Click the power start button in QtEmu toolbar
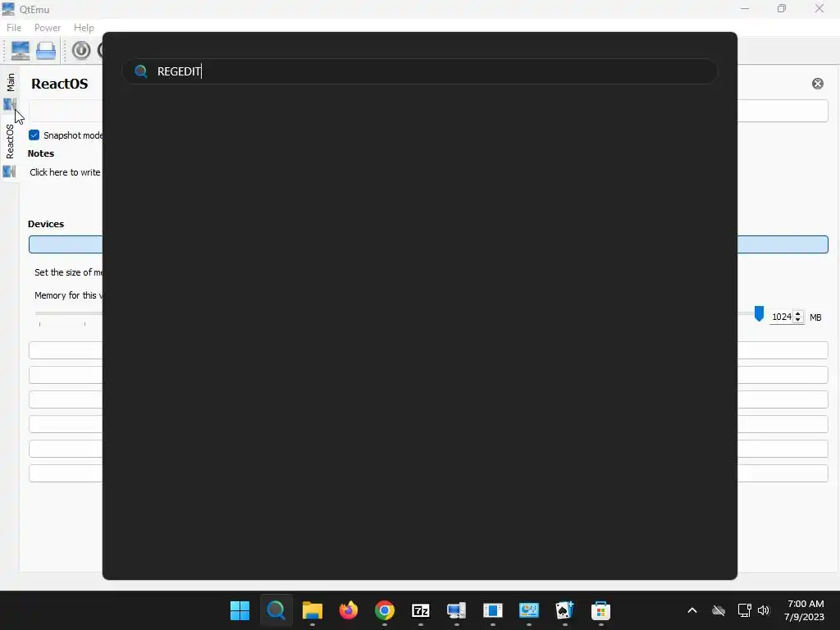Image resolution: width=840 pixels, height=630 pixels. [81, 50]
